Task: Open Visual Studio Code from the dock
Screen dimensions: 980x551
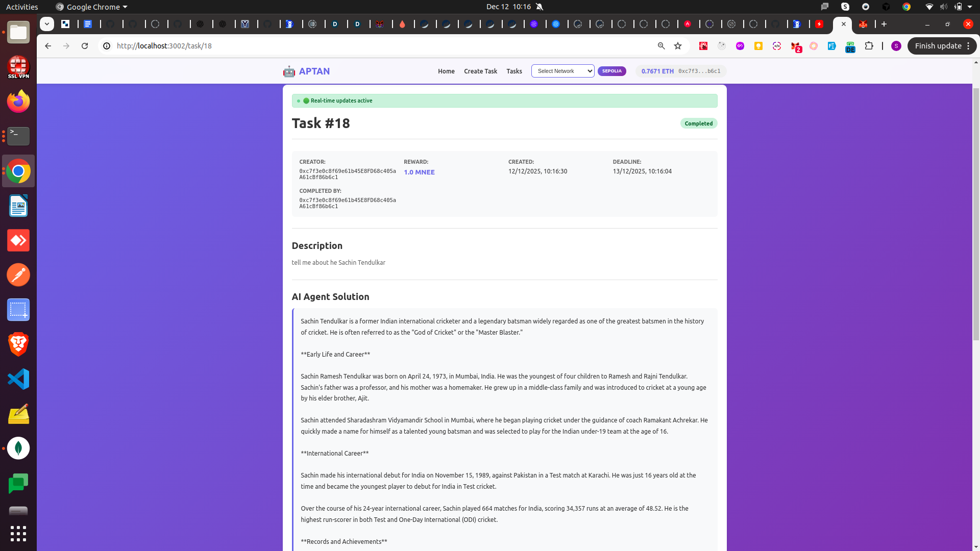Action: click(x=18, y=379)
